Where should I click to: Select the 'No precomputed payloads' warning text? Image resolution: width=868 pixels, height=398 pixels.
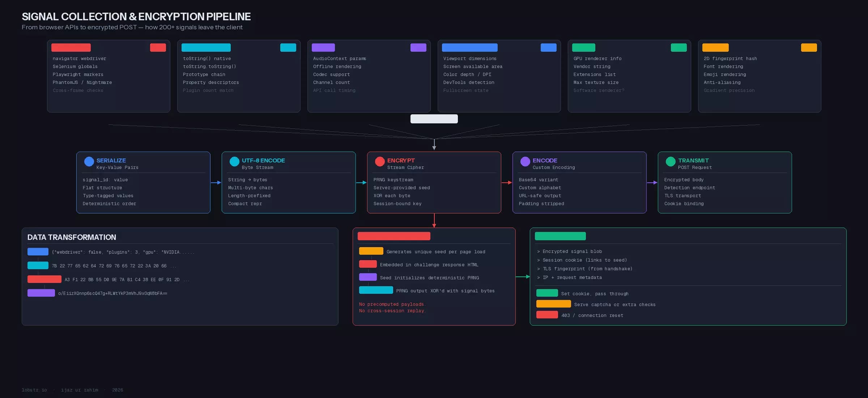point(392,304)
